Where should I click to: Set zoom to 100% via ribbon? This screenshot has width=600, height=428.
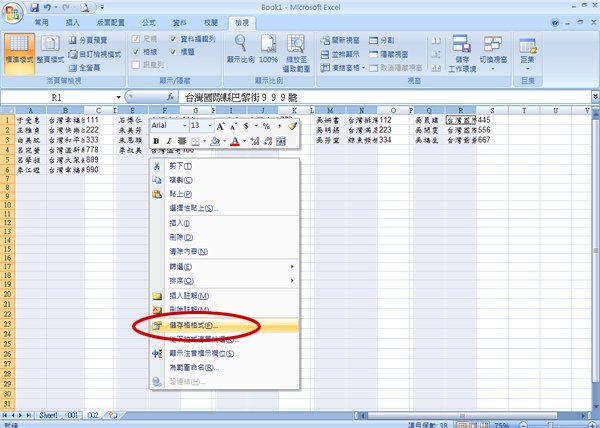(268, 49)
